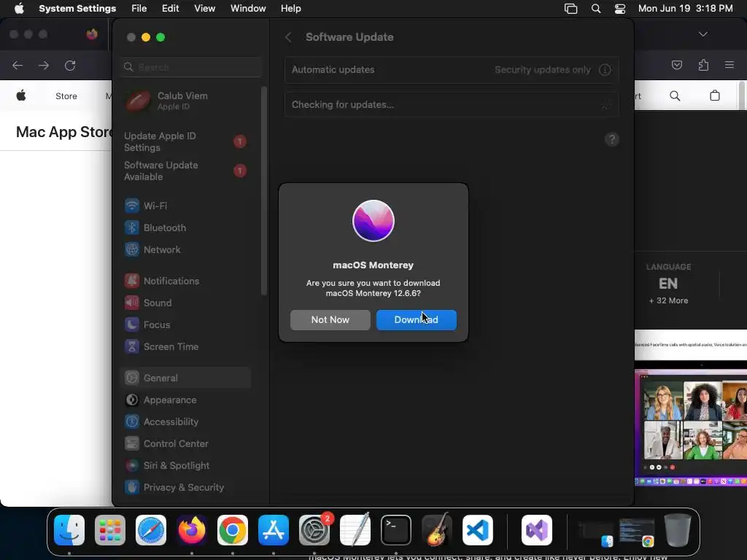Image resolution: width=747 pixels, height=560 pixels.
Task: Open Visual Studio from the Dock
Action: point(537,530)
